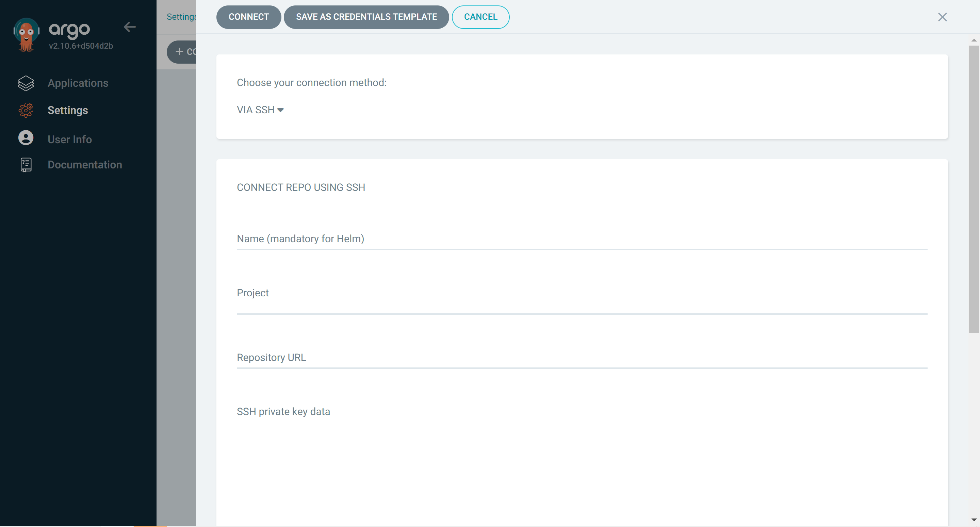
Task: Click the CANCEL button
Action: click(x=480, y=17)
